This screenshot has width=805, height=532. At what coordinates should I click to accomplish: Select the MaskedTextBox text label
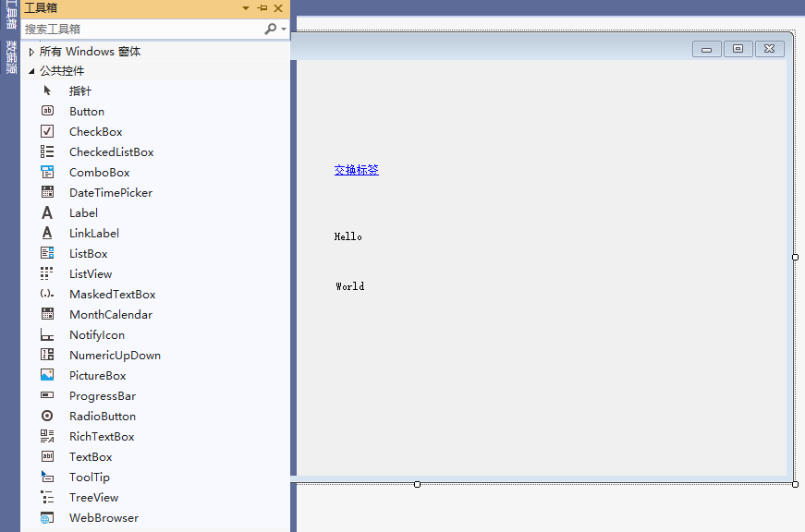tap(113, 295)
